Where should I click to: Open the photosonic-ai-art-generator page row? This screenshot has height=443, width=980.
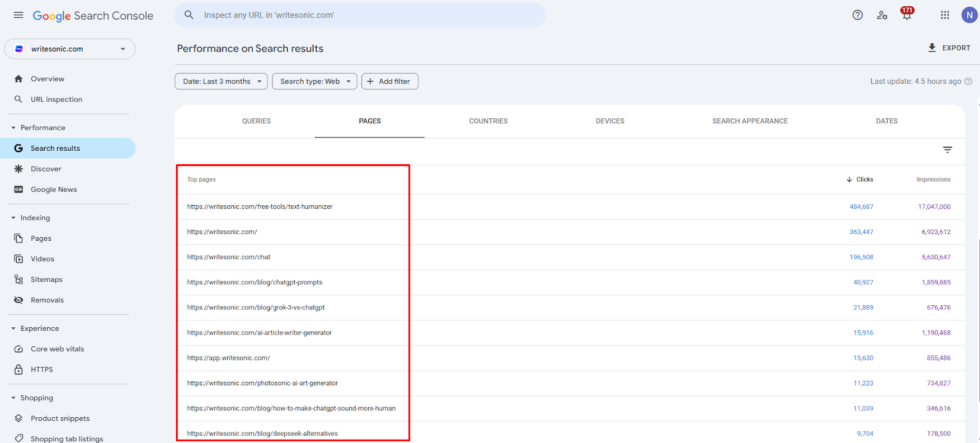point(570,383)
